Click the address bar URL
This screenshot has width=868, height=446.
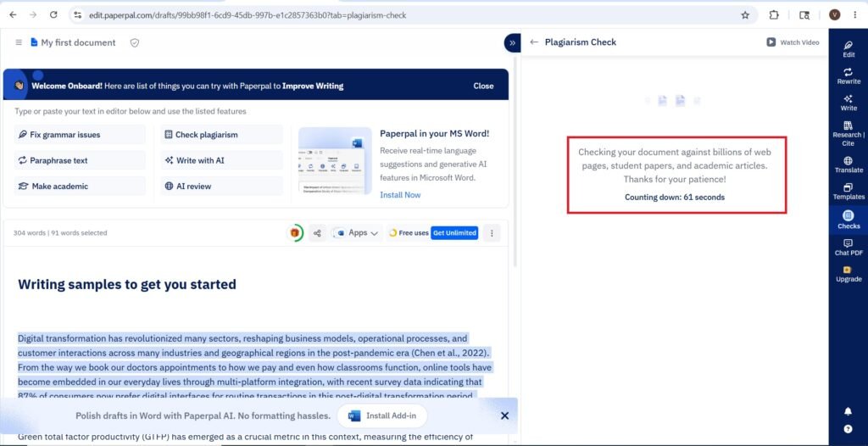coord(248,15)
